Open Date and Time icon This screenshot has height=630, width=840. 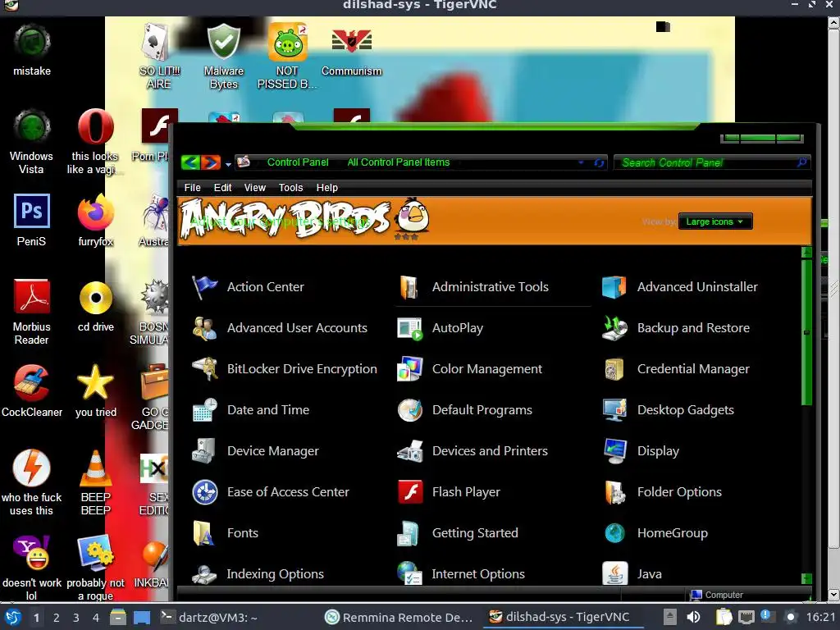204,410
